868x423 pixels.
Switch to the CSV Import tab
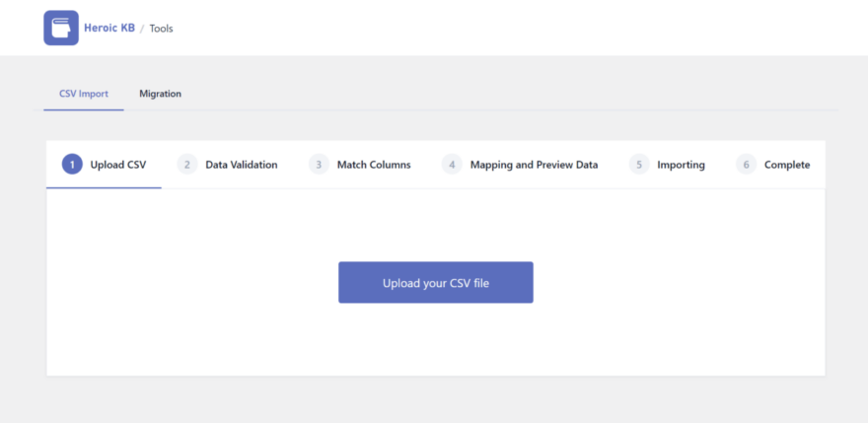tap(84, 94)
